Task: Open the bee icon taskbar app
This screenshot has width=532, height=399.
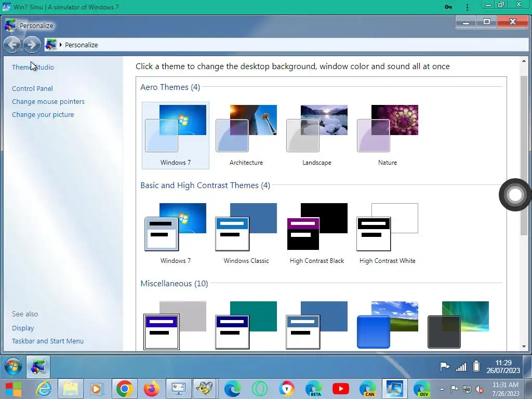Action: pyautogui.click(x=205, y=389)
